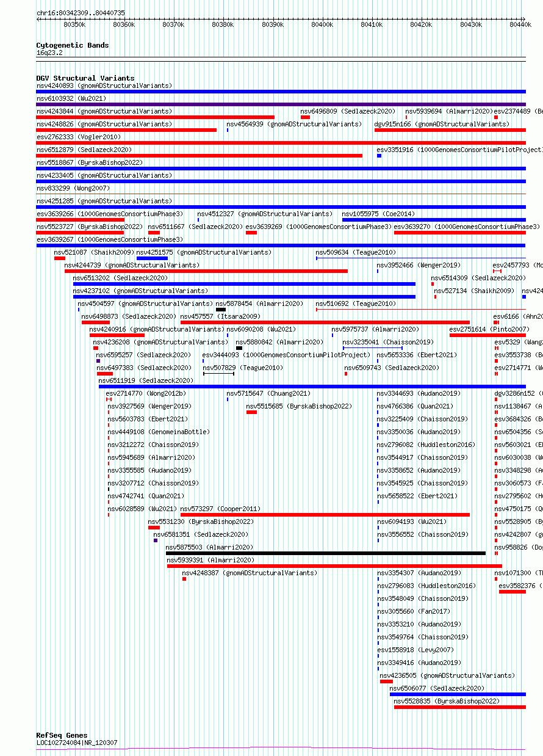
Task: Click nsv457557 (Itsara2009) label
Action: pos(220,316)
